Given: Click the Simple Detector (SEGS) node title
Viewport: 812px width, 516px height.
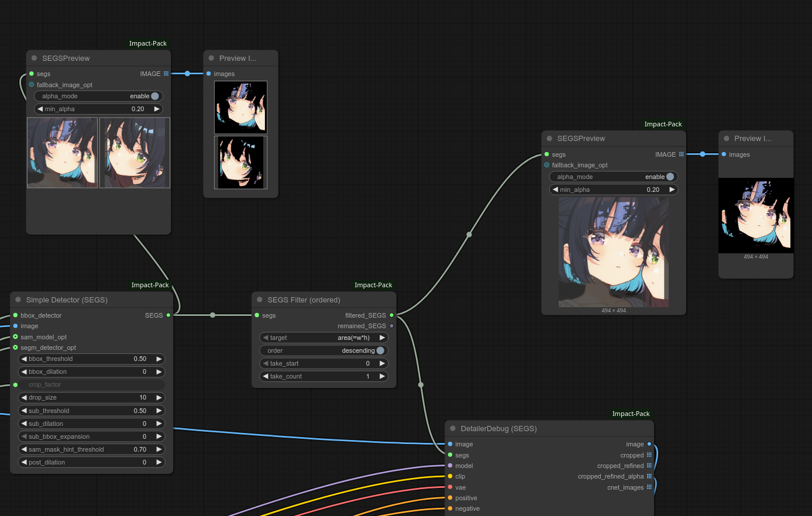Looking at the screenshot, I should click(67, 300).
